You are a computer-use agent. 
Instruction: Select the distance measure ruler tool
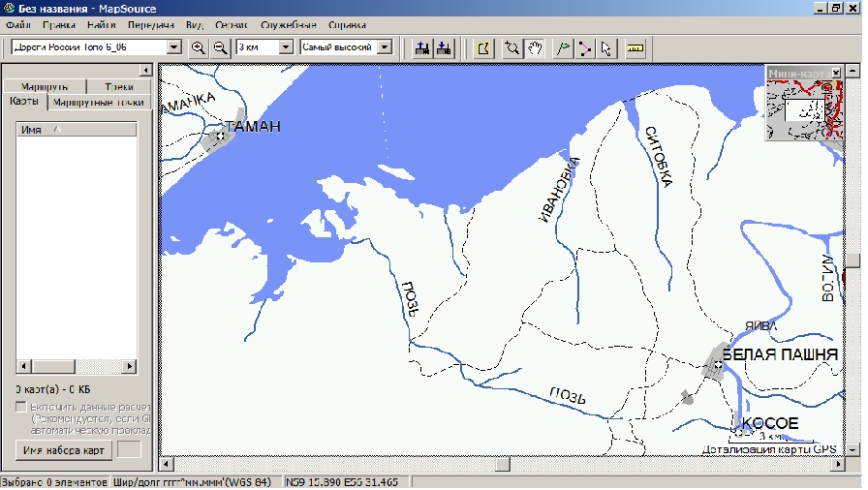635,47
